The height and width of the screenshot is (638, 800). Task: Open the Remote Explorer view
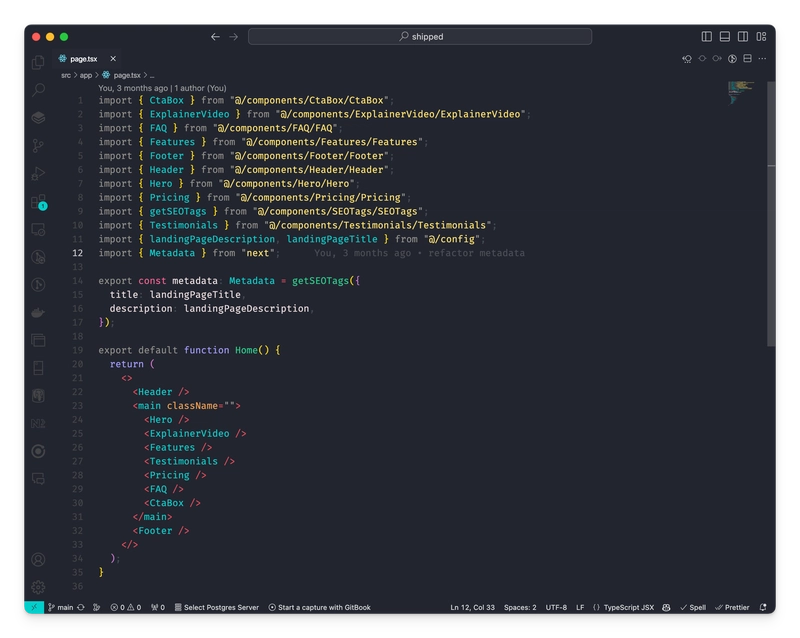tap(38, 230)
